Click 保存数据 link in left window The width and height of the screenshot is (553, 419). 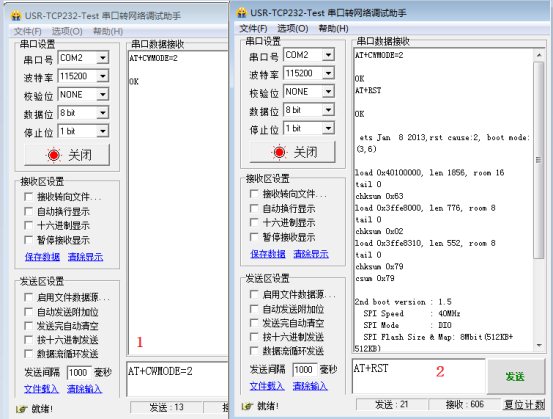42,257
